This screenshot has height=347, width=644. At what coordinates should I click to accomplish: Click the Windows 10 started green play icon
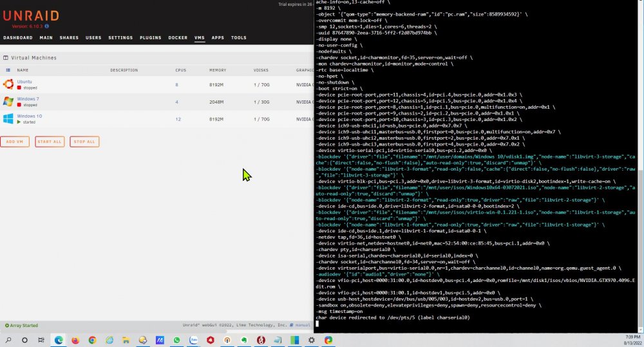pyautogui.click(x=19, y=122)
